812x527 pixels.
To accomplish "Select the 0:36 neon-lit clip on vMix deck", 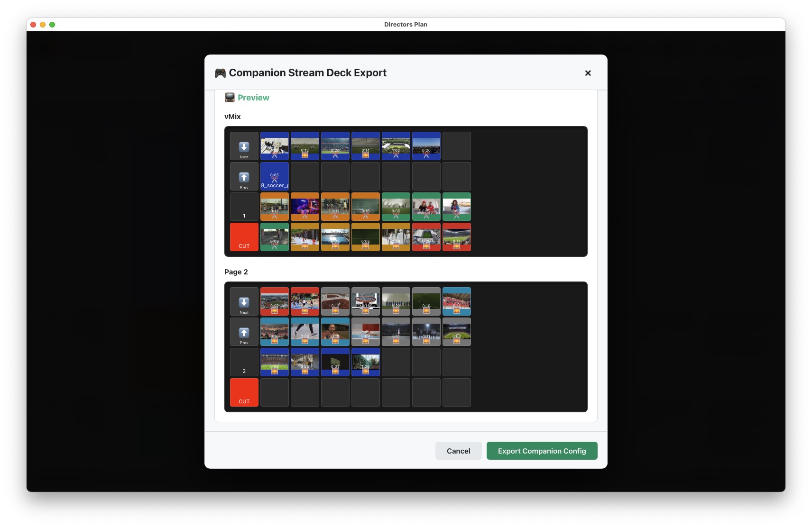I will click(x=305, y=207).
